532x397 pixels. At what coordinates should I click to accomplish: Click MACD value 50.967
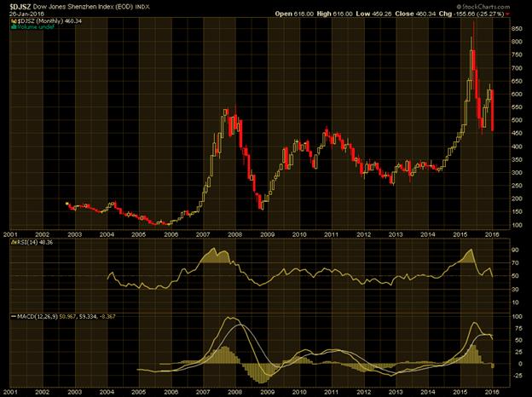click(x=68, y=317)
